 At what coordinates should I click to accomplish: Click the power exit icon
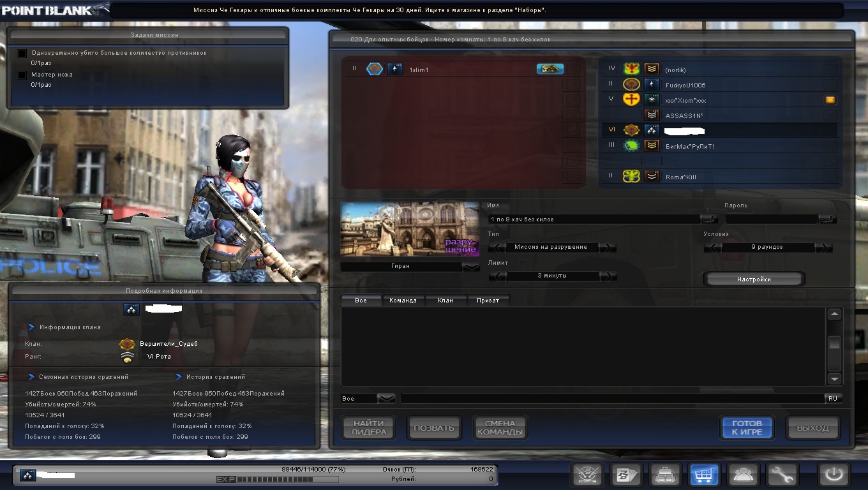(834, 475)
